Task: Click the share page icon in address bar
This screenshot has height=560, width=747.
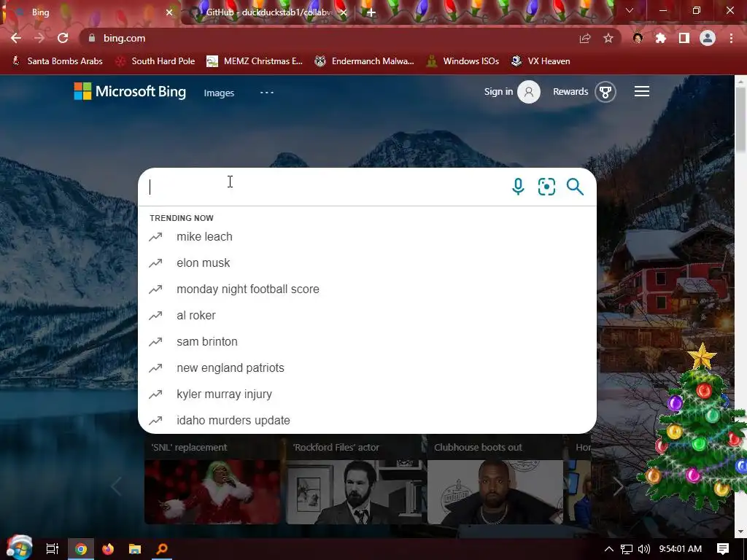Action: 585,38
